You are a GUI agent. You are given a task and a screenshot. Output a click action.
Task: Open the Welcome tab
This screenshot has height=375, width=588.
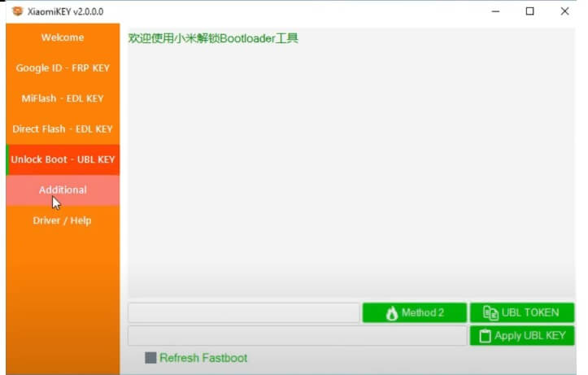63,37
